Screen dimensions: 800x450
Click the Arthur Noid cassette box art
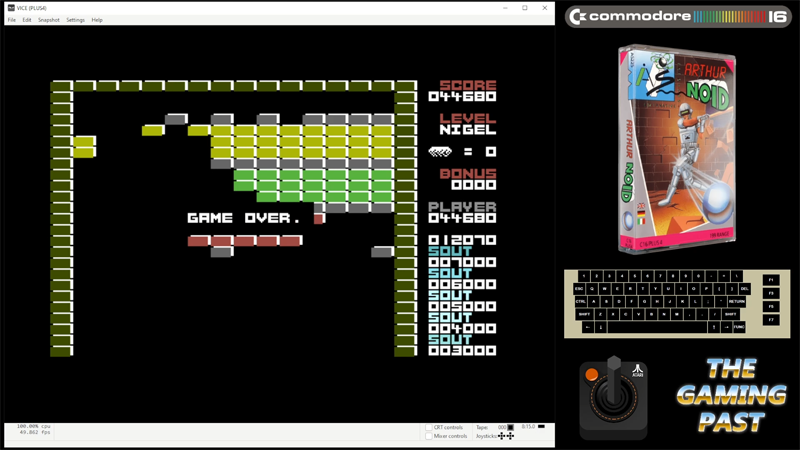[x=678, y=148]
